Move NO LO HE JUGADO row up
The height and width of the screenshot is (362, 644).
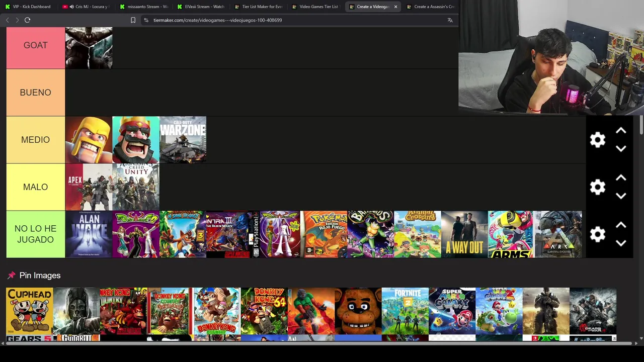tap(621, 225)
